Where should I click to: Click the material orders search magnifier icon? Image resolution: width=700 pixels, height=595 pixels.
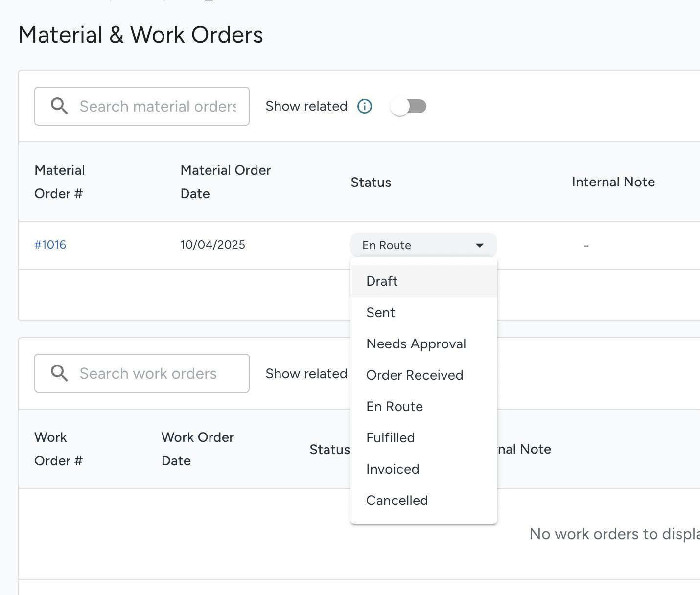(x=59, y=106)
